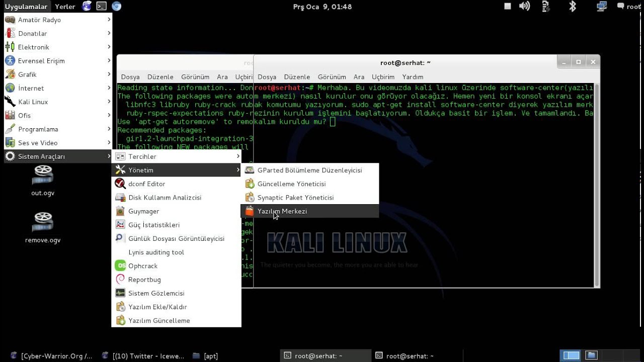Click the dconf Editor icon
This screenshot has height=362, width=644.
[x=120, y=184]
